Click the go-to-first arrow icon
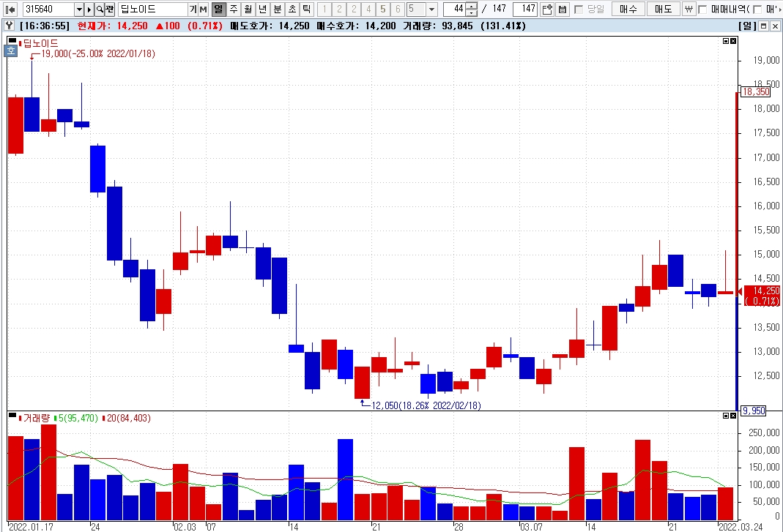Image resolution: width=783 pixels, height=532 pixels. [10, 9]
